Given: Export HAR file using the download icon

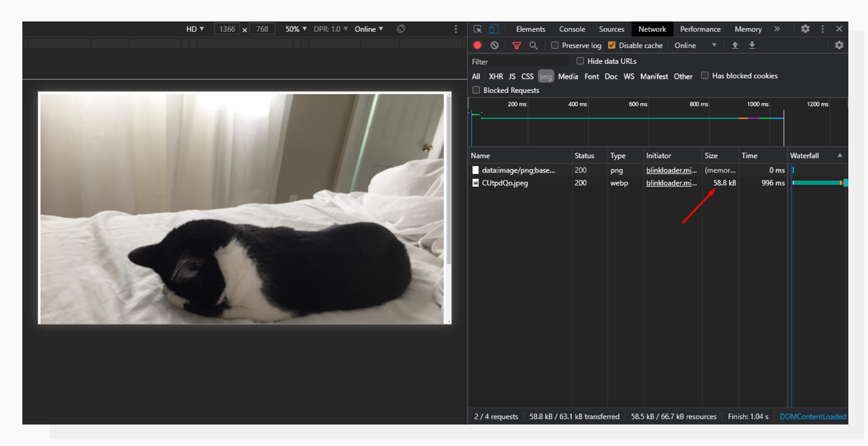Looking at the screenshot, I should click(x=752, y=45).
